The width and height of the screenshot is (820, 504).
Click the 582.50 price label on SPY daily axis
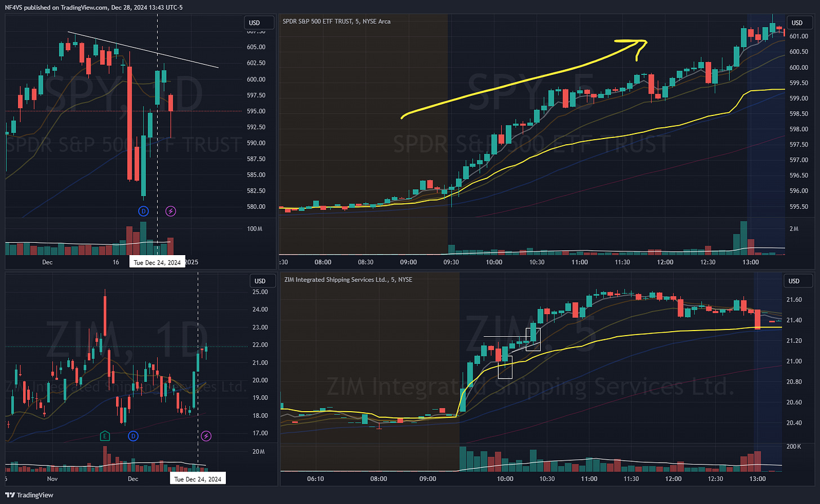pos(256,191)
